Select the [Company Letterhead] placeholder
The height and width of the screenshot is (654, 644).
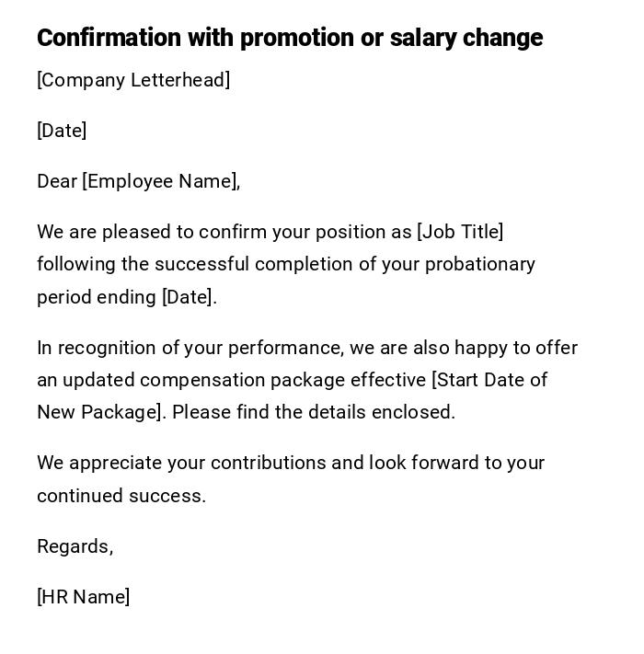[x=133, y=80]
